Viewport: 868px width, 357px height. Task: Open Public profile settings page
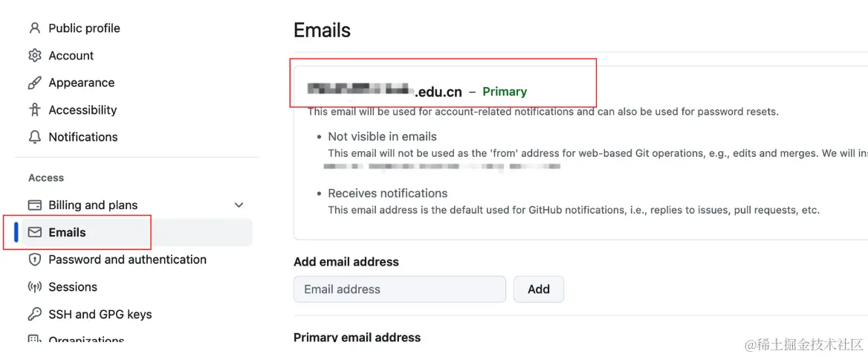pos(84,28)
